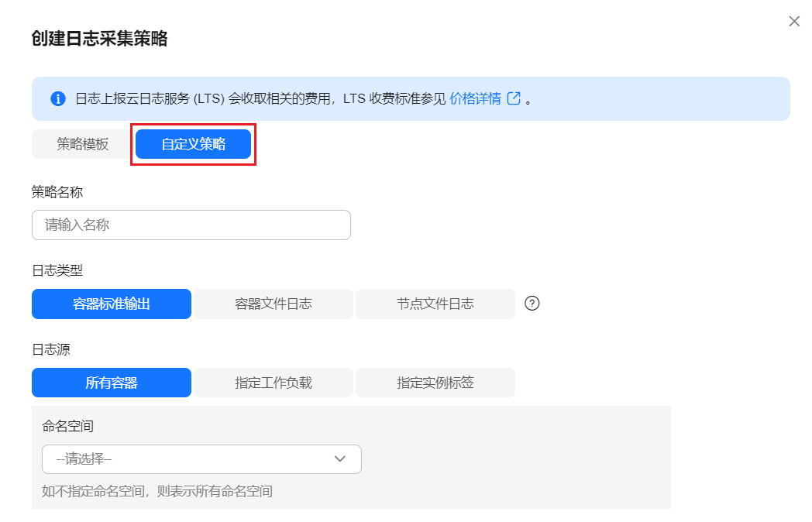Viewport: 812px width, 522px height.
Task: Click the namespace hint text below dropdown
Action: pos(157,491)
